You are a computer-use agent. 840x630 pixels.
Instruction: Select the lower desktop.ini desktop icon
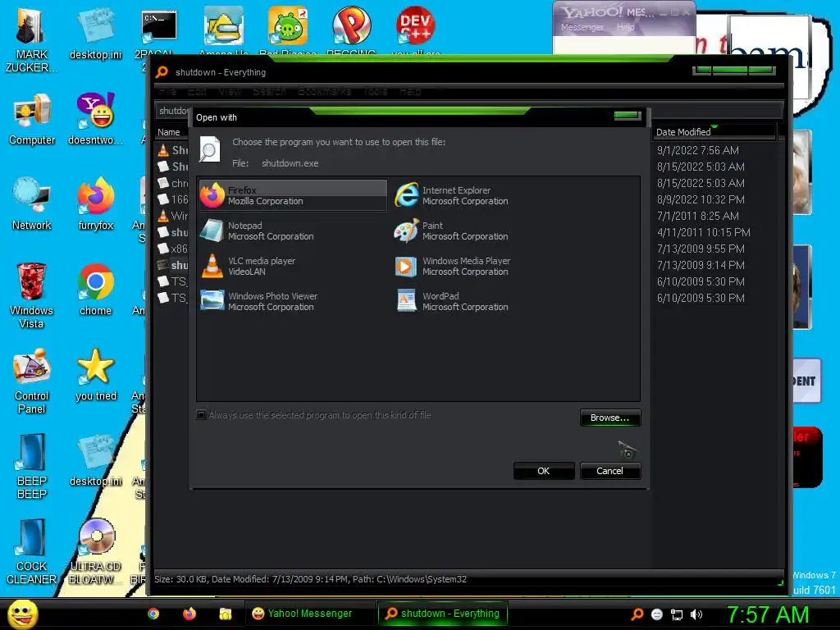pos(95,461)
